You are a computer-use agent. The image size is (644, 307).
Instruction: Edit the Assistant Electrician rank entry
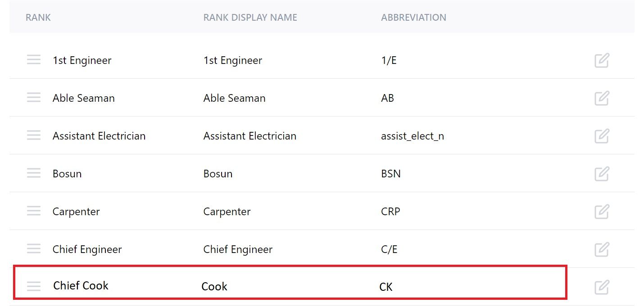(602, 136)
